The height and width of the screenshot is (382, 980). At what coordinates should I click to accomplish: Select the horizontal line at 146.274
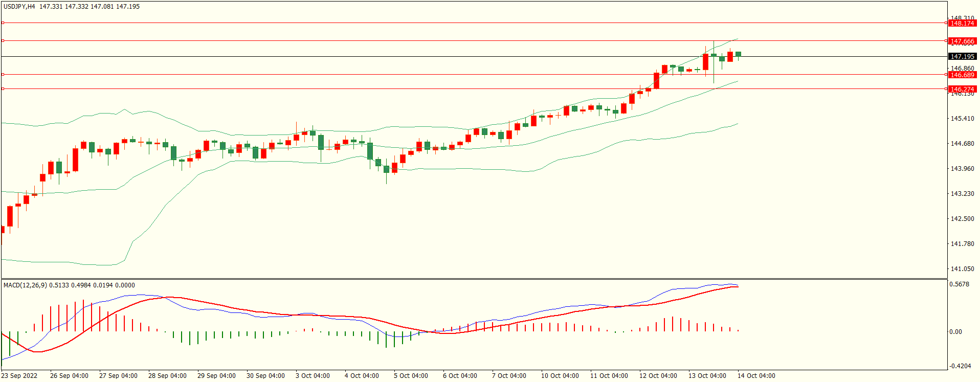point(474,88)
